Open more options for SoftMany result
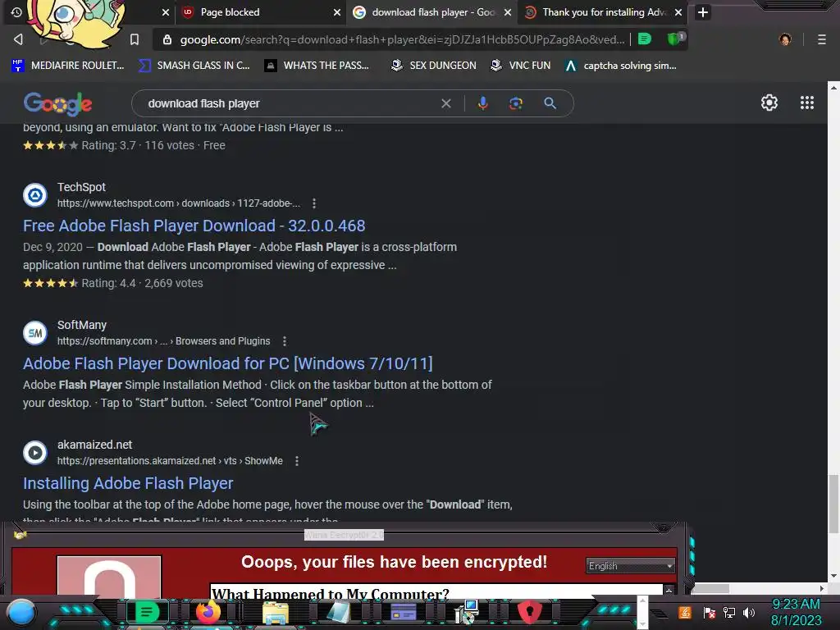This screenshot has width=840, height=630. (285, 341)
